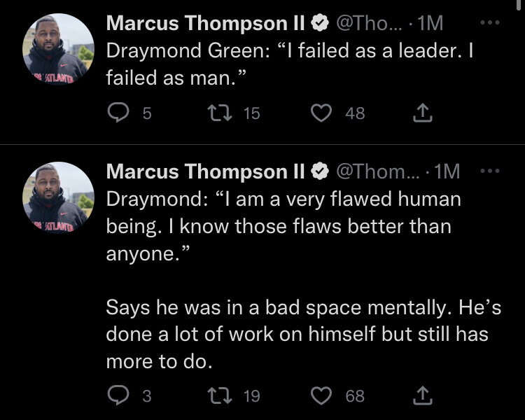
Task: Open Marcus Thompson II avatar on second tweet
Action: pos(58,197)
